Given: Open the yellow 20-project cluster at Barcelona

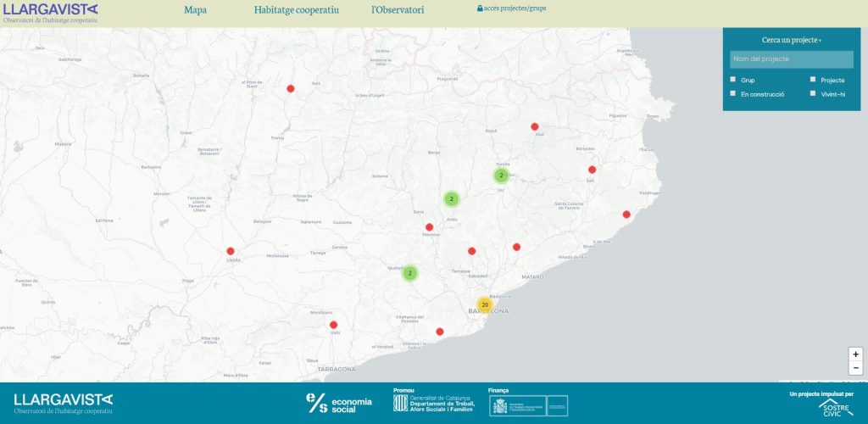Looking at the screenshot, I should point(485,304).
